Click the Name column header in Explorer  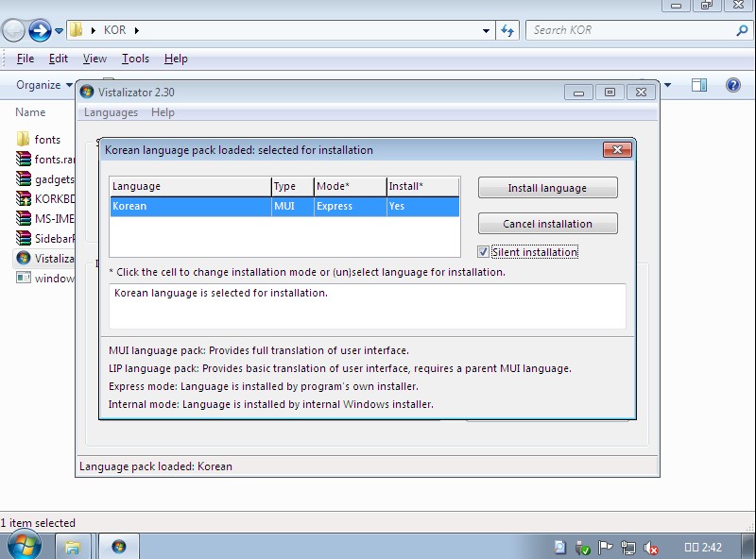tap(30, 112)
